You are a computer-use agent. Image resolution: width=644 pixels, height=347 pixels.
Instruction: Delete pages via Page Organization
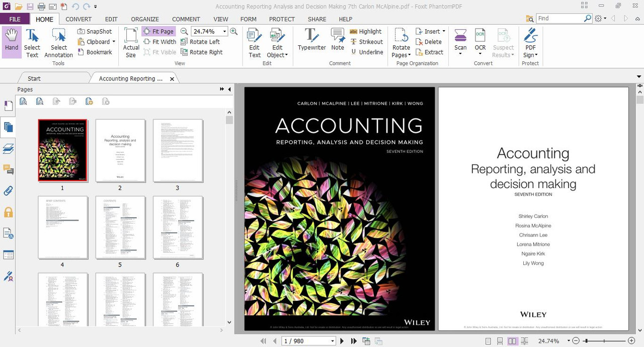tap(429, 42)
